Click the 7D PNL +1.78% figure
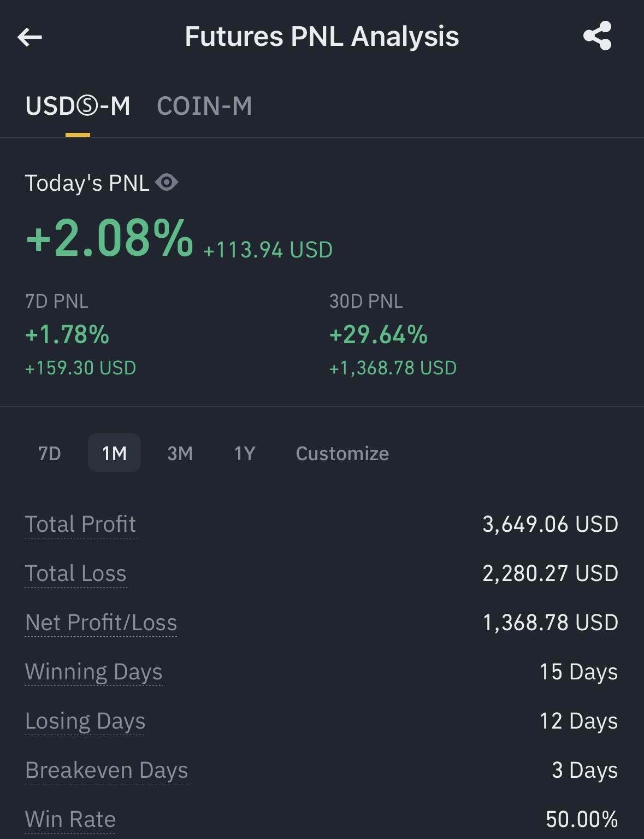Image resolution: width=644 pixels, height=839 pixels. click(x=67, y=335)
